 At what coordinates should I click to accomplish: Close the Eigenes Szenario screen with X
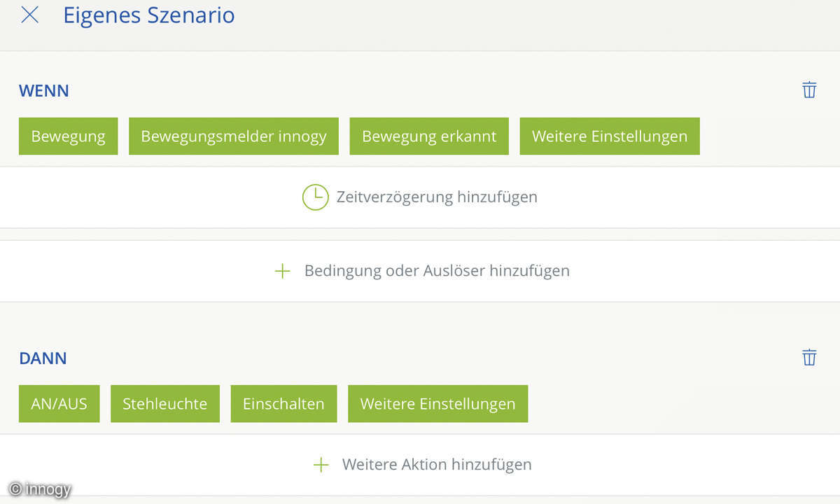click(x=29, y=15)
